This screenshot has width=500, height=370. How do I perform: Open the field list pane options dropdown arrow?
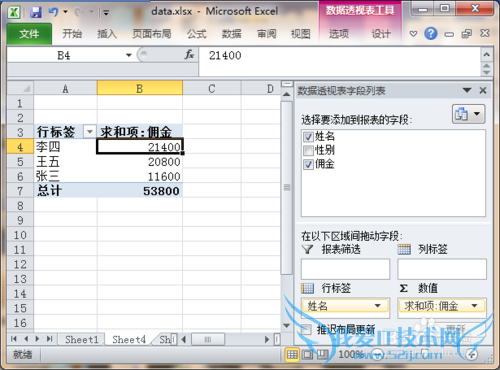[467, 90]
